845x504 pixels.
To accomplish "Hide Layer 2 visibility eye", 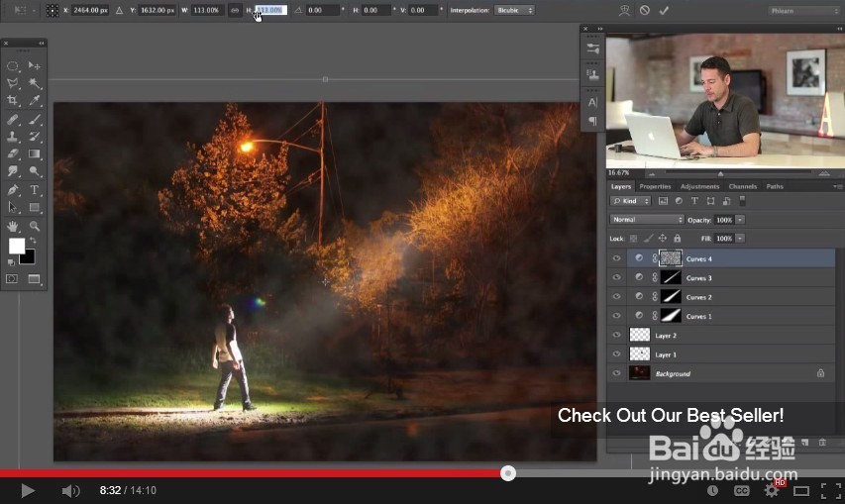I will (616, 335).
